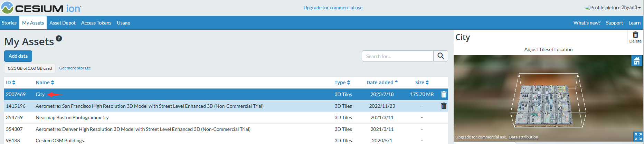This screenshot has height=144, width=644.
Task: Click the help question mark icon
Action: point(59,38)
